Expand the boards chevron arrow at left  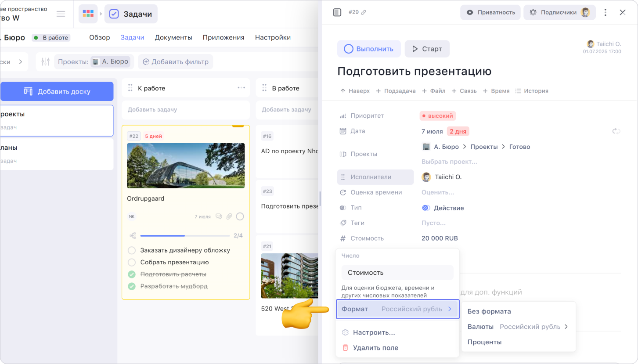click(x=20, y=62)
